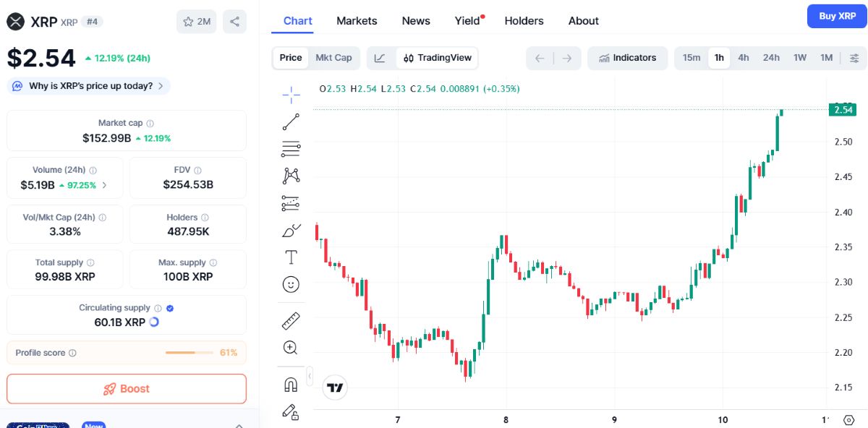Image resolution: width=868 pixels, height=428 pixels.
Task: Open the Yield tab
Action: point(468,21)
